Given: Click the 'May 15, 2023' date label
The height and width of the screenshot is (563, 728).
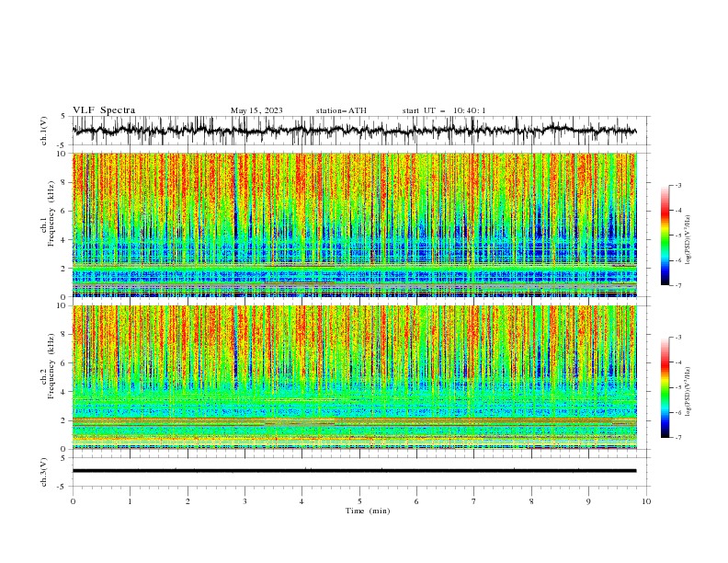Looking at the screenshot, I should (256, 110).
